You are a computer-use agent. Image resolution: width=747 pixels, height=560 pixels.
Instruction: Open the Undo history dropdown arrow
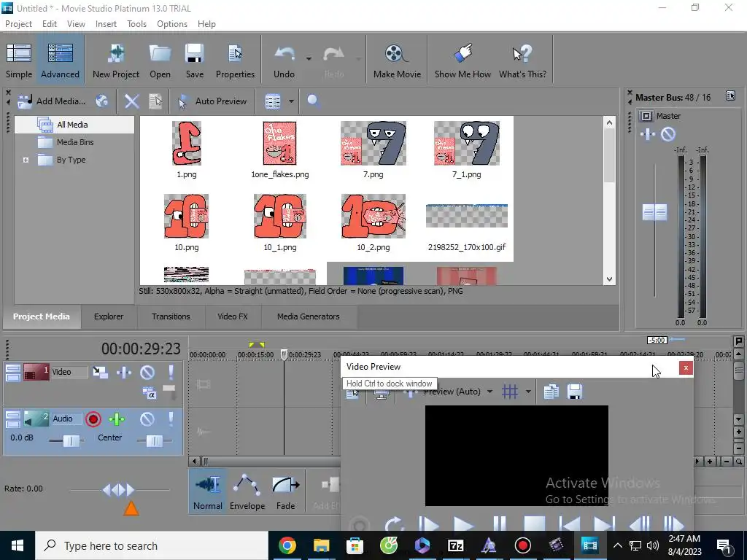[x=309, y=59]
